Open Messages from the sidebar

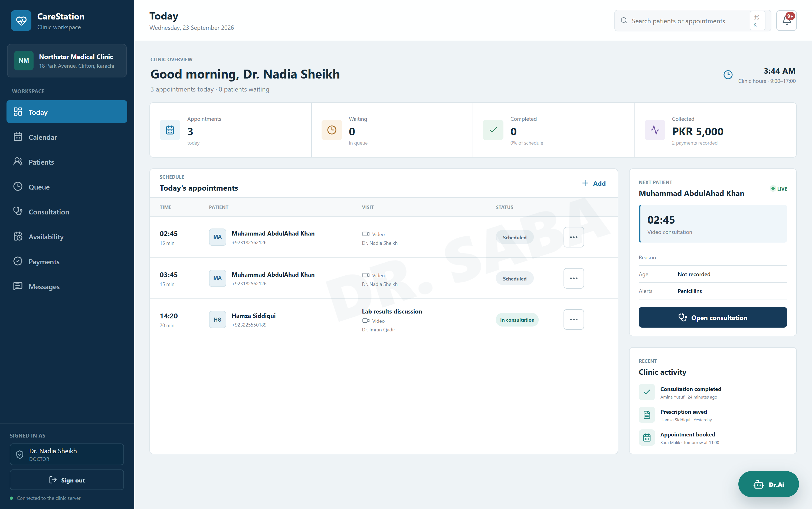tap(67, 286)
